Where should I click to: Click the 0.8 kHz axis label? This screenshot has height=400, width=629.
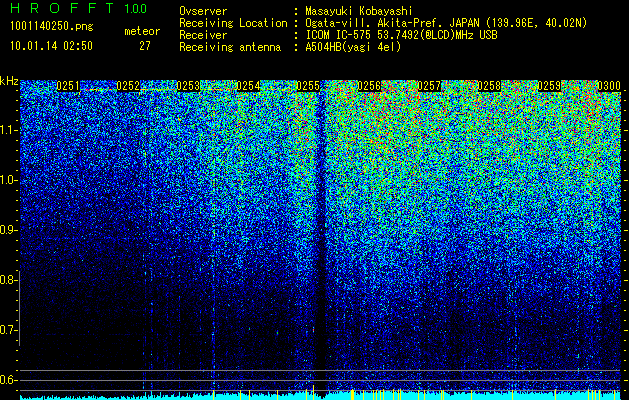[x=9, y=280]
